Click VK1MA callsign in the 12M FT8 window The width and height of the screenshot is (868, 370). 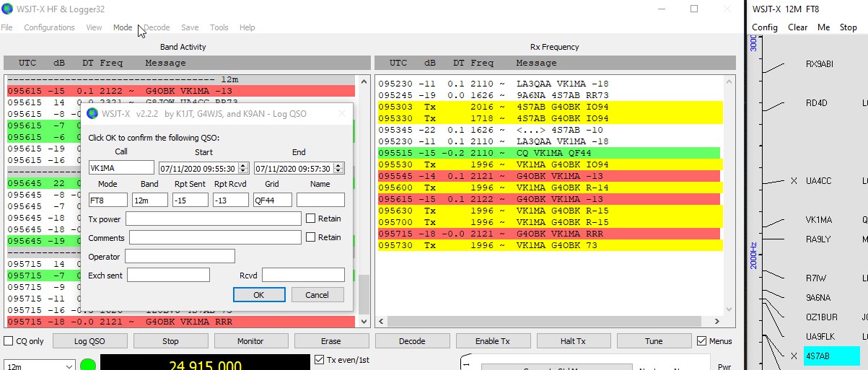pyautogui.click(x=819, y=220)
